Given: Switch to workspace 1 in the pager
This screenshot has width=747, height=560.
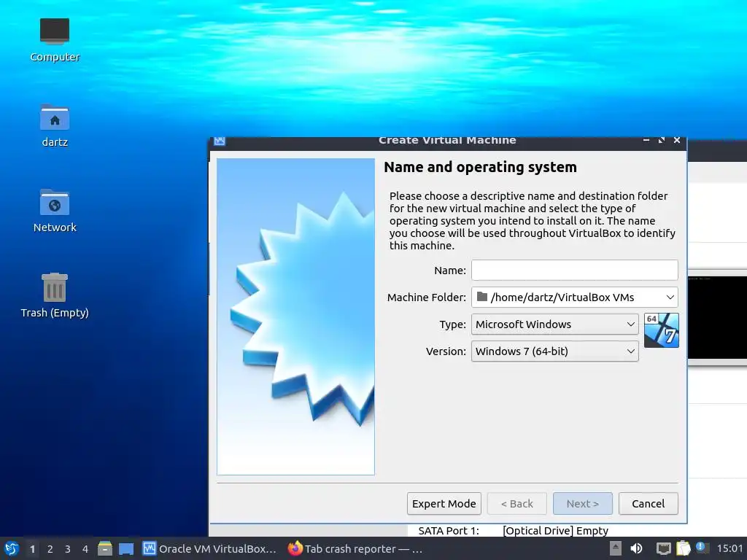Looking at the screenshot, I should pyautogui.click(x=32, y=549).
